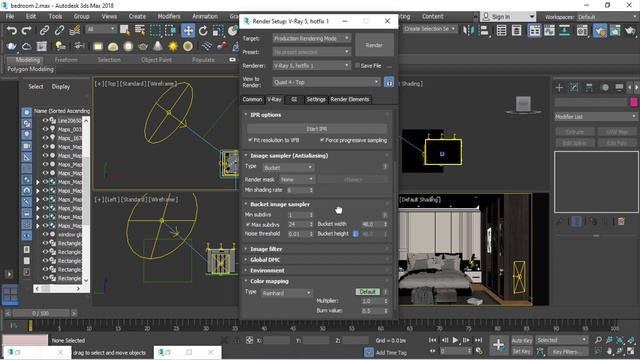Click the Sign In button
Image resolution: width=640 pixels, height=360 pixels.
(x=501, y=17)
